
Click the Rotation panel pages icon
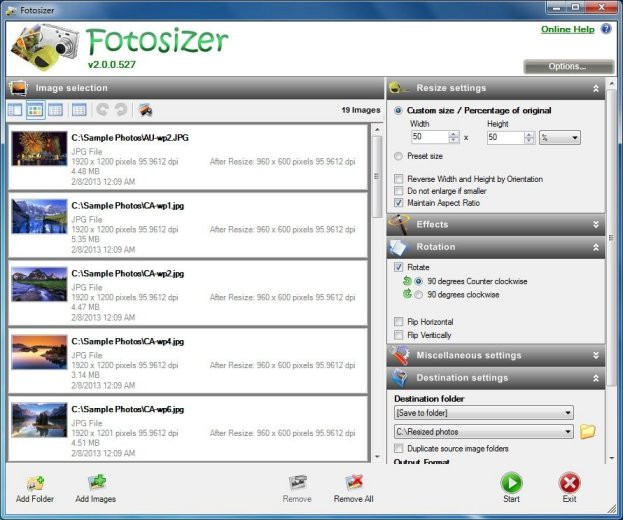[398, 247]
